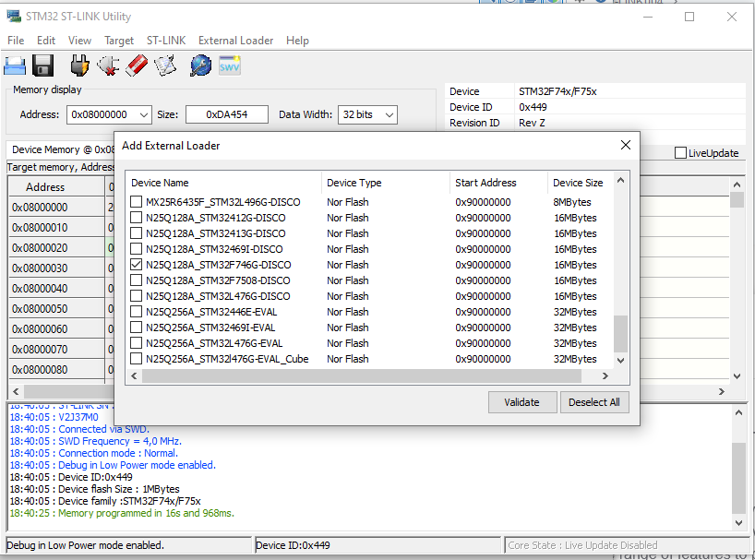The height and width of the screenshot is (560, 755).
Task: Sort by Device Type column header
Action: pyautogui.click(x=386, y=183)
